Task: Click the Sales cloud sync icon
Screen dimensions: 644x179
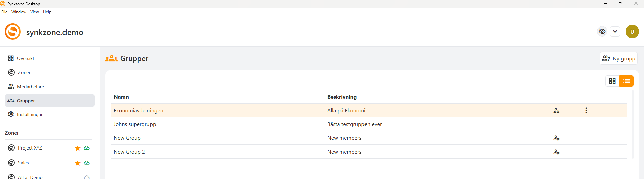Action: [x=87, y=163]
